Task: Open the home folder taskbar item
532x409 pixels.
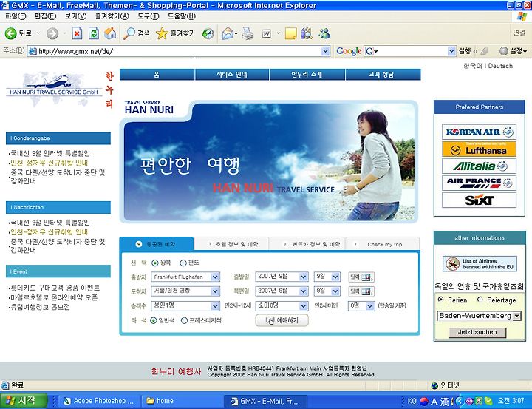Action: (x=183, y=401)
